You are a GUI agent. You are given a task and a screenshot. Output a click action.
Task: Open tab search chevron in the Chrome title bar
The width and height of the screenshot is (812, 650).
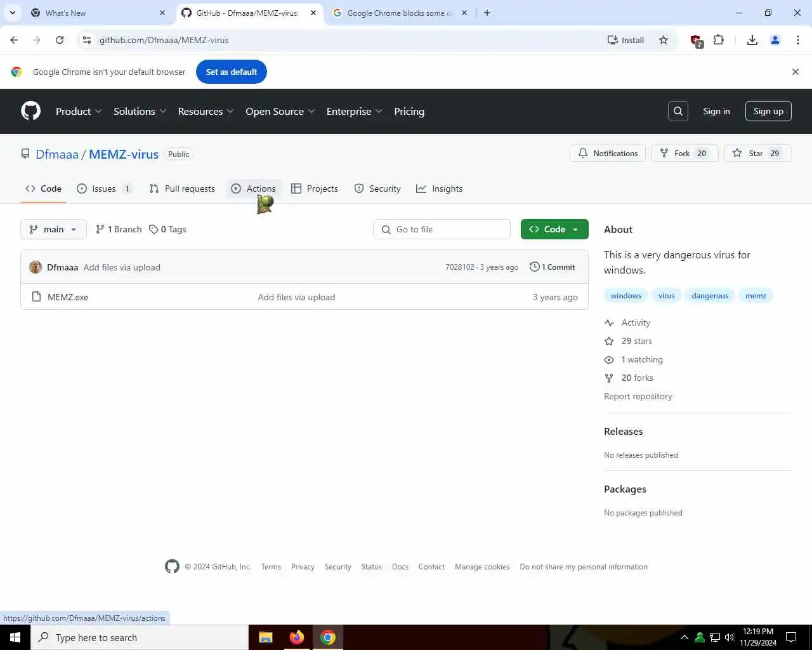click(x=13, y=13)
